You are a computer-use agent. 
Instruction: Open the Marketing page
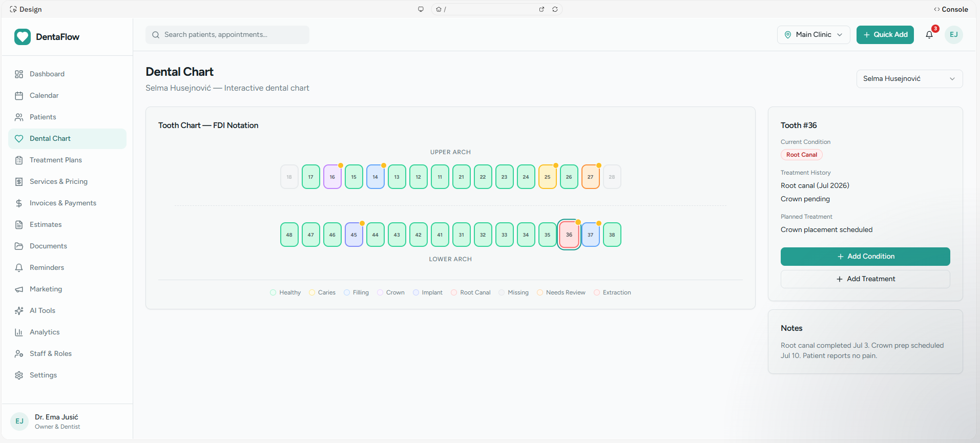[x=67, y=289]
